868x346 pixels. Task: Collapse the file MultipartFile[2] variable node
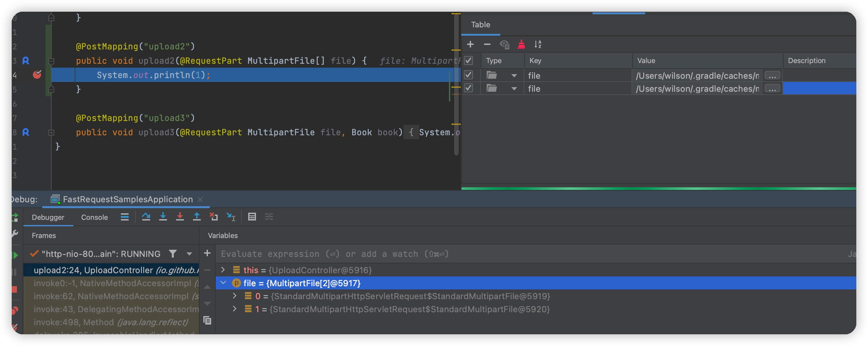[223, 283]
